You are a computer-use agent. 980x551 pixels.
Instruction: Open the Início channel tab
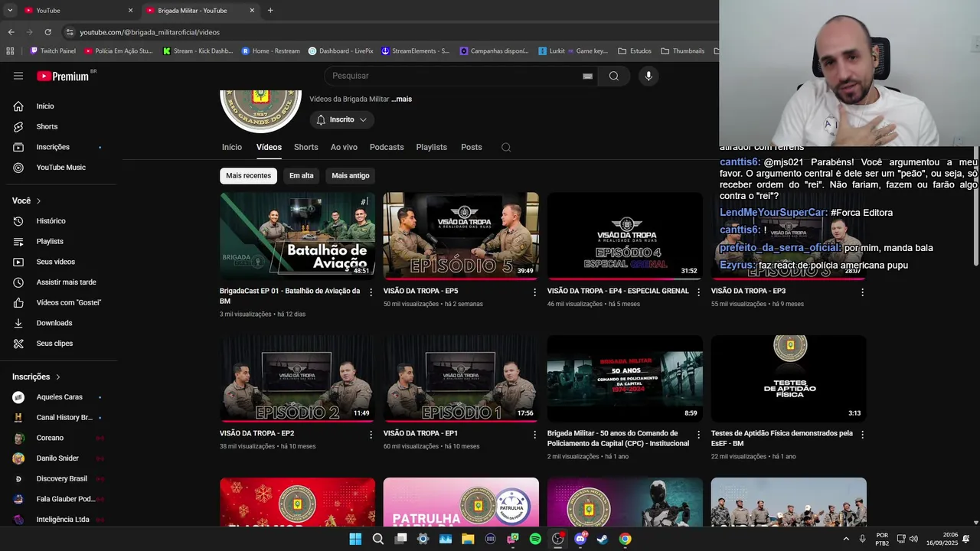click(x=232, y=148)
